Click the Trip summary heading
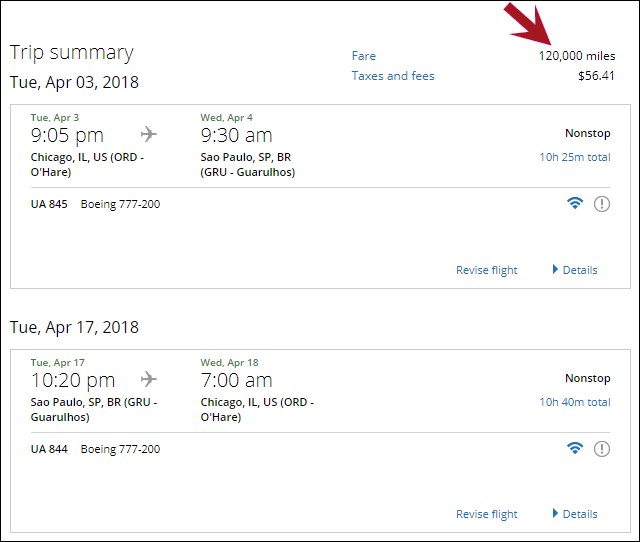 (71, 53)
